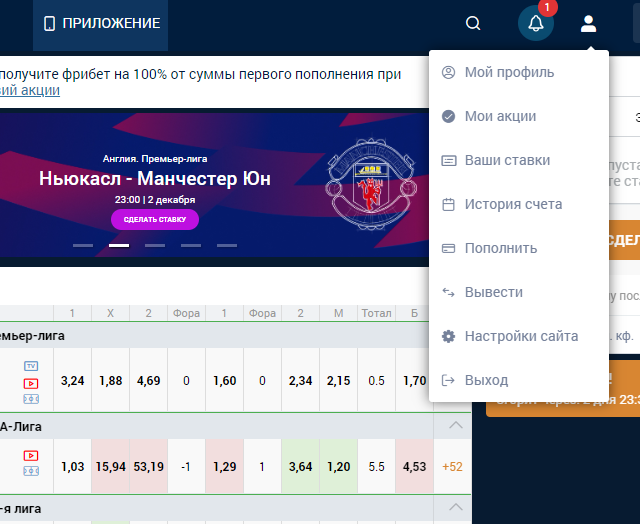Click odds 4,53 in А-Лига row

pos(414,466)
